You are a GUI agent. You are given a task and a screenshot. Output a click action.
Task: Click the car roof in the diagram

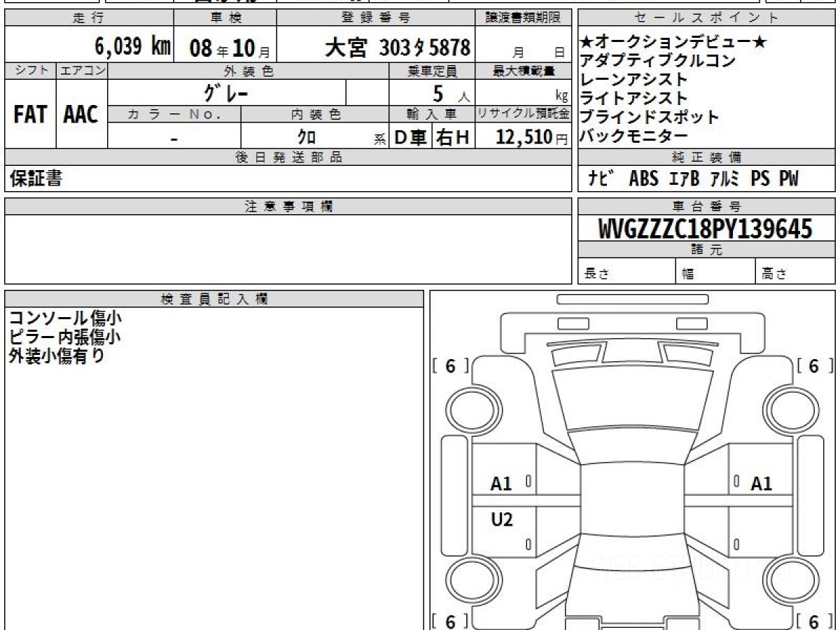[x=633, y=499]
